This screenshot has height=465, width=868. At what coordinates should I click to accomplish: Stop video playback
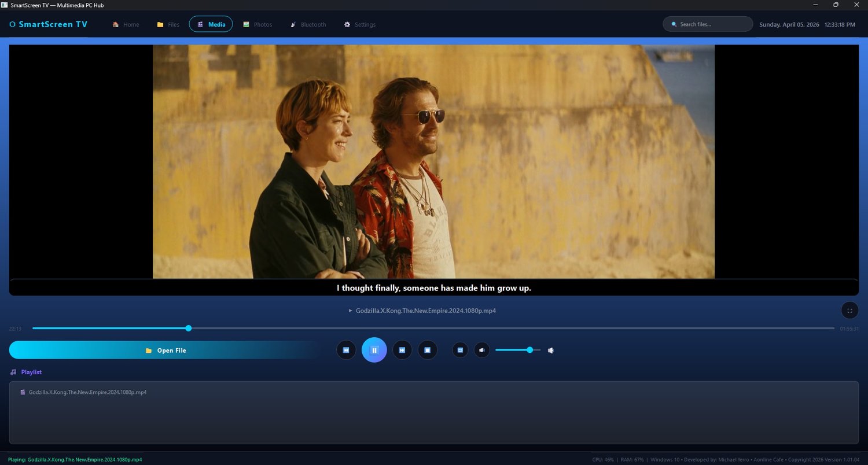[x=428, y=350]
